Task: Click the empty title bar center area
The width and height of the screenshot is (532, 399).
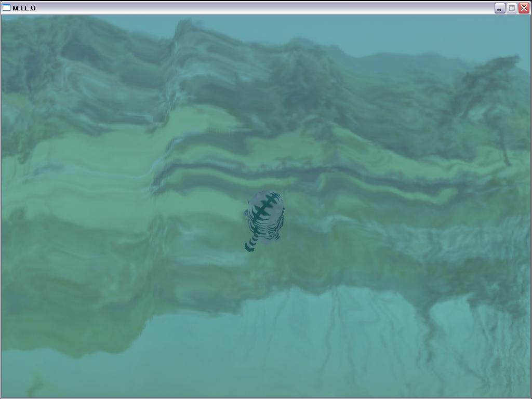Action: point(260,8)
